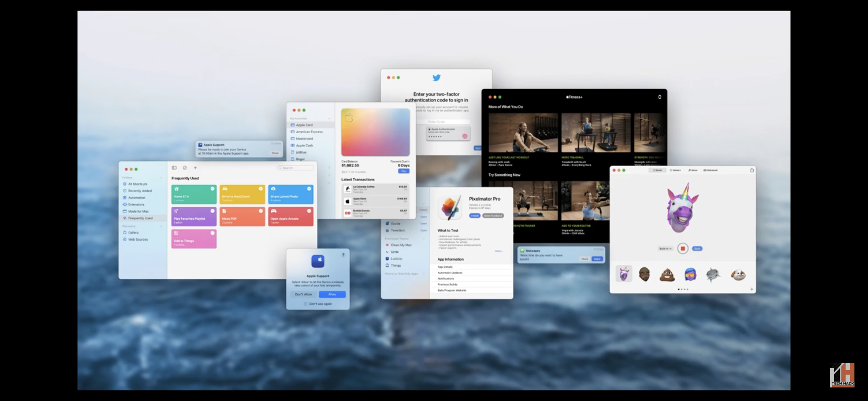Click the Search field in Shortcuts
868x401 pixels.
click(x=295, y=168)
